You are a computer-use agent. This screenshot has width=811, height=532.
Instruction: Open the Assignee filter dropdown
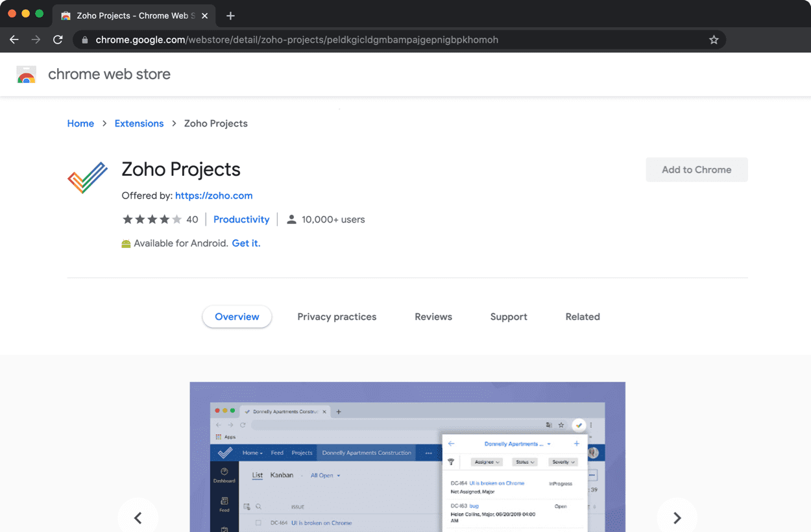point(486,461)
